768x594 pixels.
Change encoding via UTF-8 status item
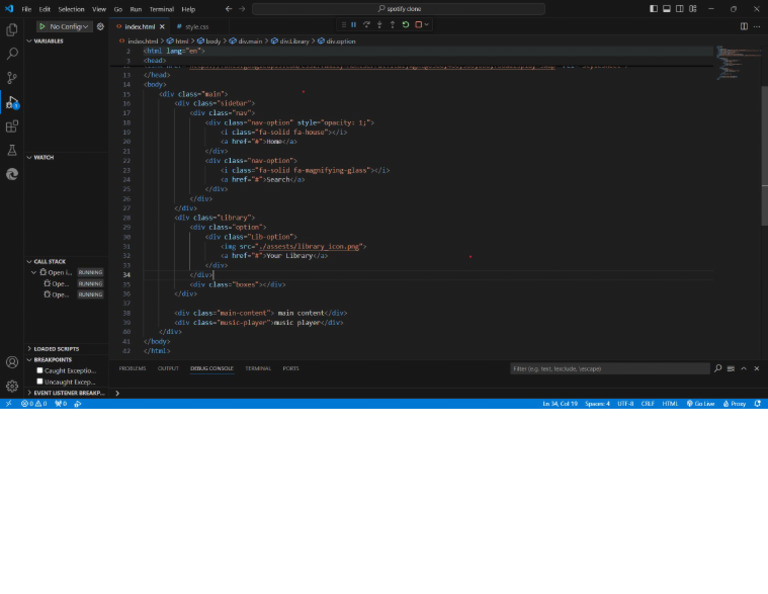(x=625, y=404)
